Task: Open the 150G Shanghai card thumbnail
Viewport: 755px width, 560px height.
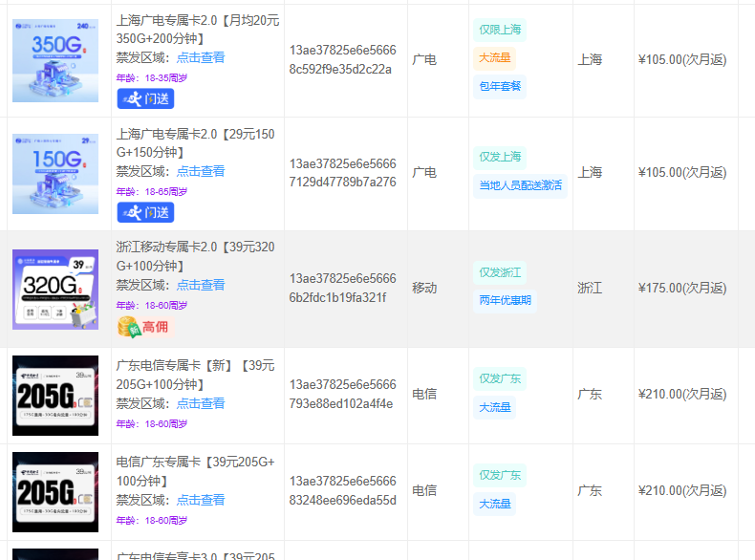Action: [x=55, y=174]
